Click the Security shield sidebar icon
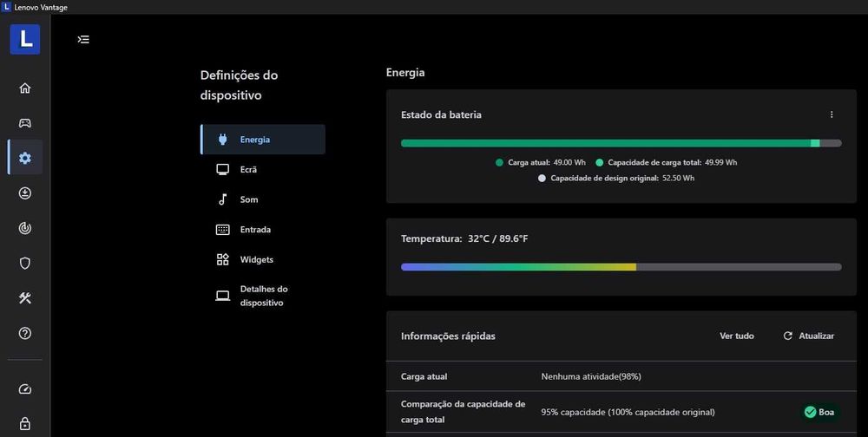The image size is (868, 437). pos(25,264)
